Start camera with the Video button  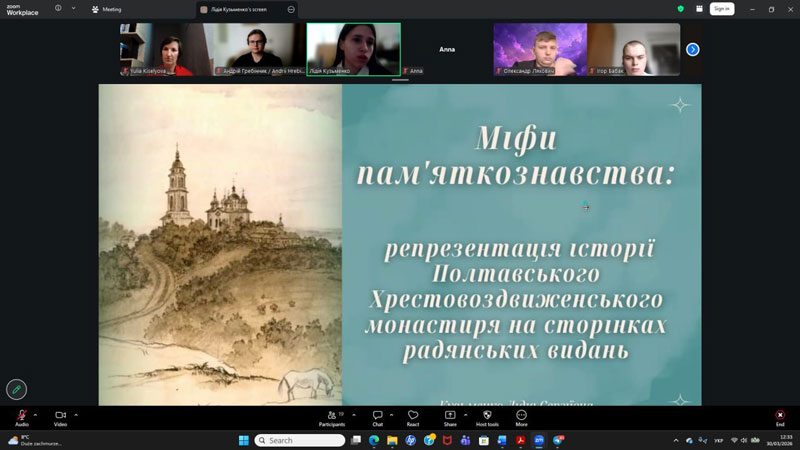[x=60, y=415]
